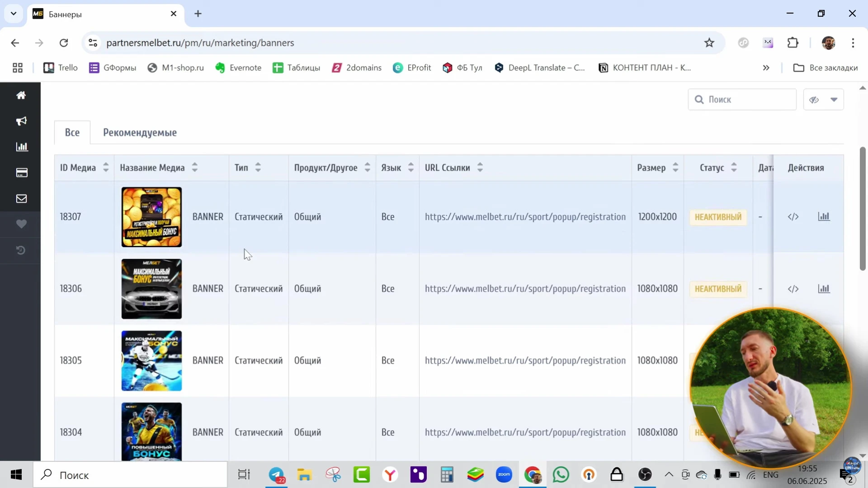Open Windows Start menu
Screen dimensions: 868x488
pyautogui.click(x=16, y=475)
